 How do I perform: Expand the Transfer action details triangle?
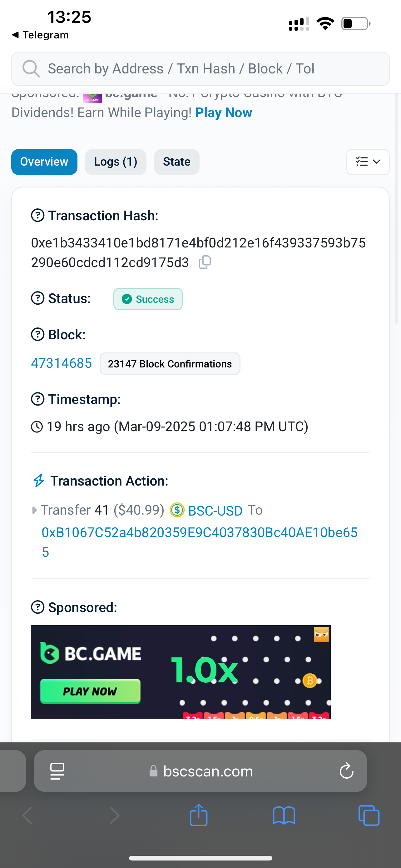[x=34, y=510]
